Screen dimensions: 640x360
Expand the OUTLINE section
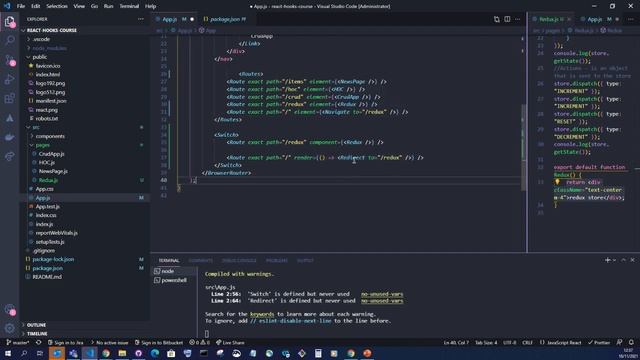click(x=36, y=325)
